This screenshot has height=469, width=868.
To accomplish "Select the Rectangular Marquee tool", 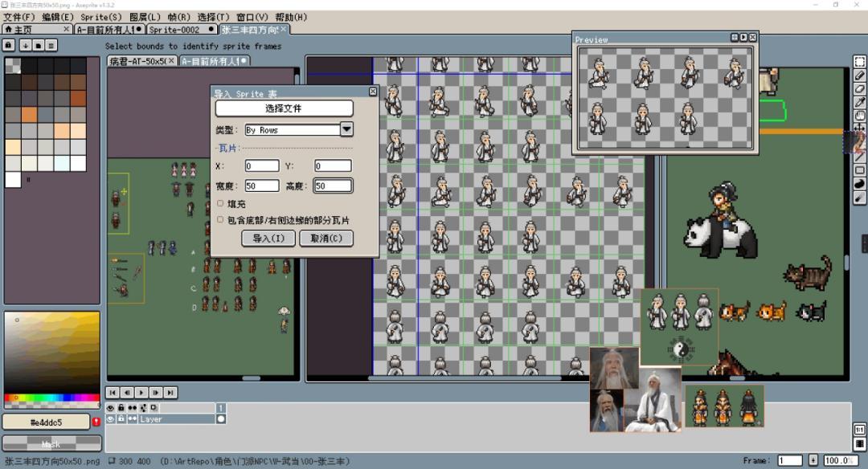I will point(859,61).
